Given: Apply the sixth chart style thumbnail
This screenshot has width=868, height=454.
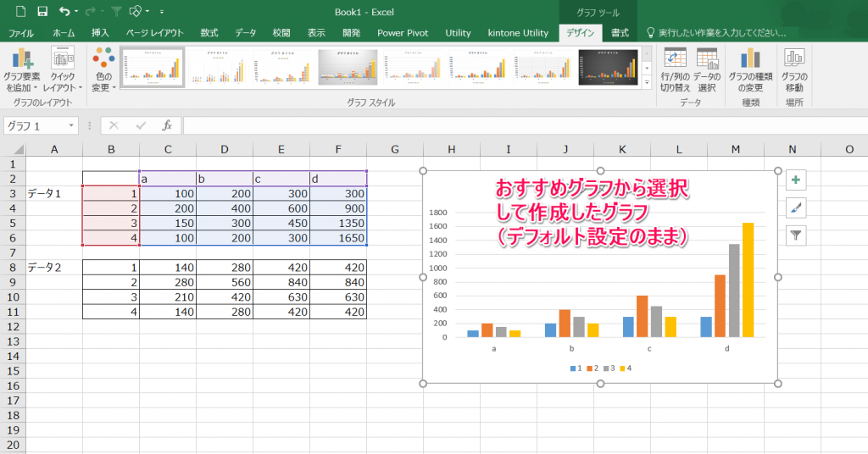Looking at the screenshot, I should 478,68.
